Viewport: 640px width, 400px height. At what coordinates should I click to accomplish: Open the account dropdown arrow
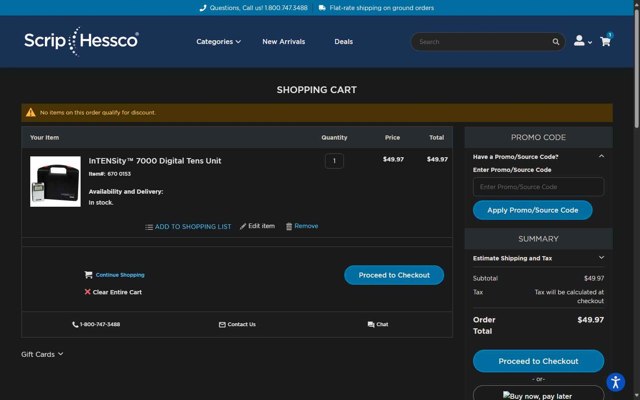click(590, 42)
